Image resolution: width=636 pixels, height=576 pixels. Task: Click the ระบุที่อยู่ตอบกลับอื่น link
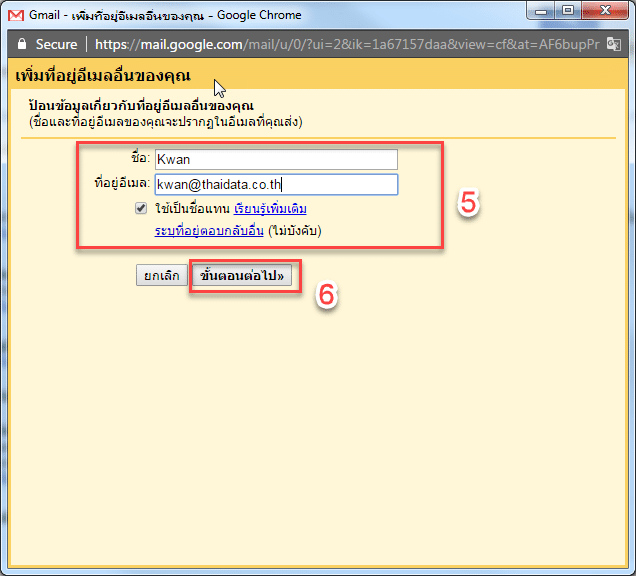click(x=209, y=231)
